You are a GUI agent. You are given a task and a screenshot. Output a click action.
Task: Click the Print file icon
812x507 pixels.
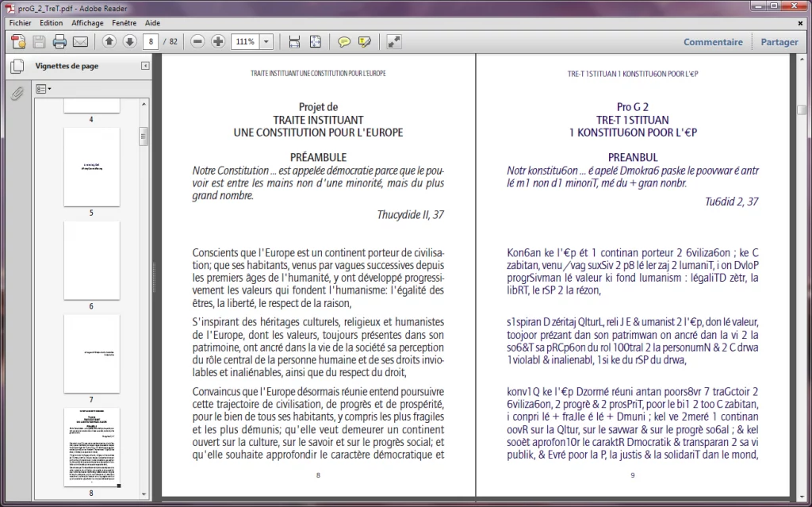[x=59, y=41]
